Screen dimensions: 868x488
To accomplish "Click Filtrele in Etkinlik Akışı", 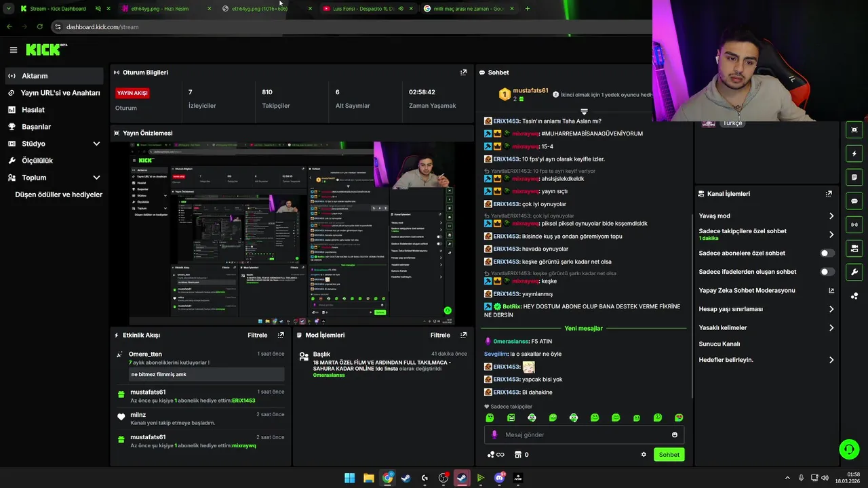I will (258, 335).
